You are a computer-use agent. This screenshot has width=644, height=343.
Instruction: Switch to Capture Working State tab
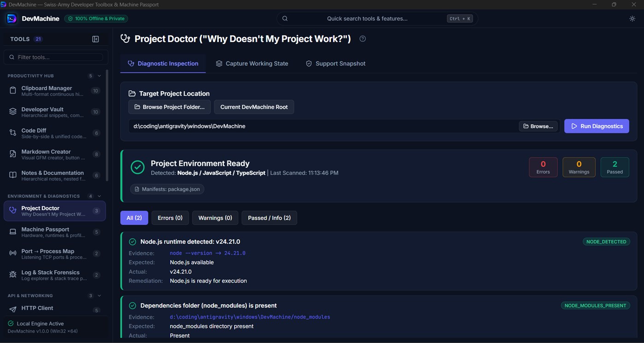pos(252,64)
